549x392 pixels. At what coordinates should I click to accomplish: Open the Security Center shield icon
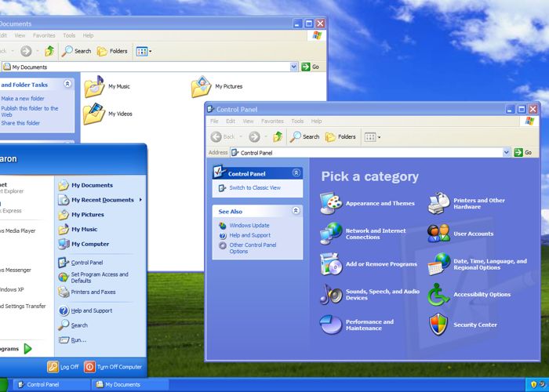tap(438, 325)
